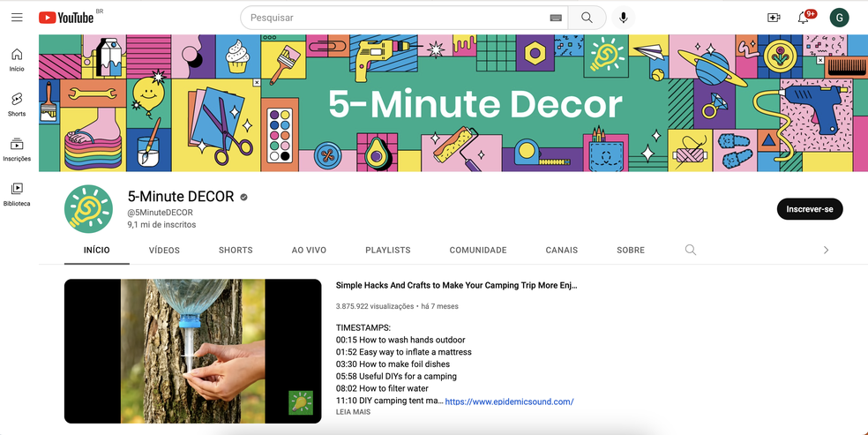The width and height of the screenshot is (868, 435).
Task: Open the hamburger guide menu
Action: pos(17,17)
